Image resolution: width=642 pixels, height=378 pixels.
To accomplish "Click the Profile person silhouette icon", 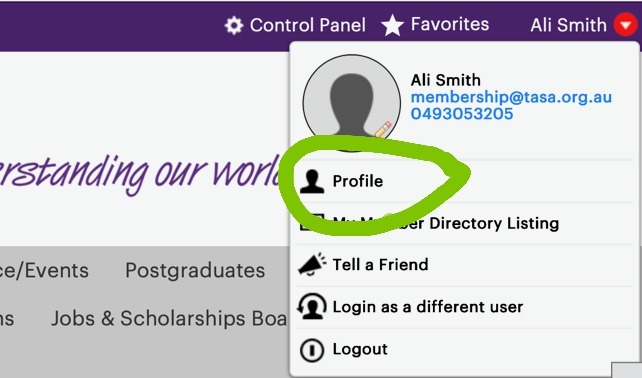I will pyautogui.click(x=312, y=181).
